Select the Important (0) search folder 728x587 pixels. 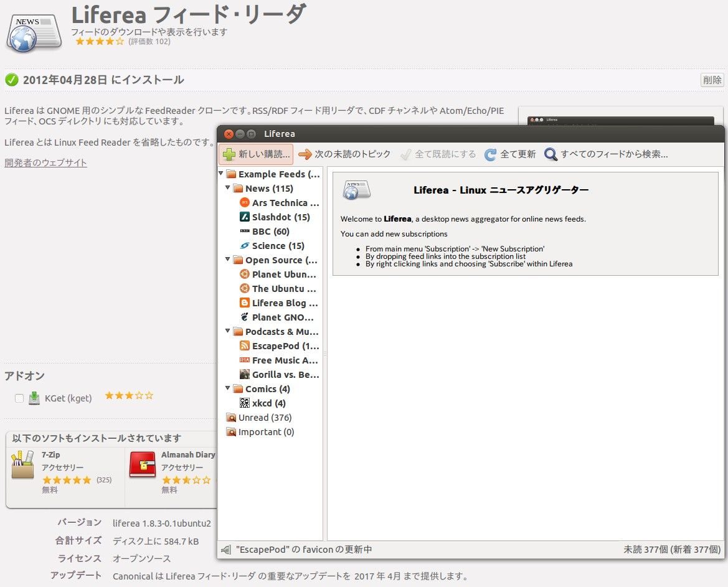(270, 432)
